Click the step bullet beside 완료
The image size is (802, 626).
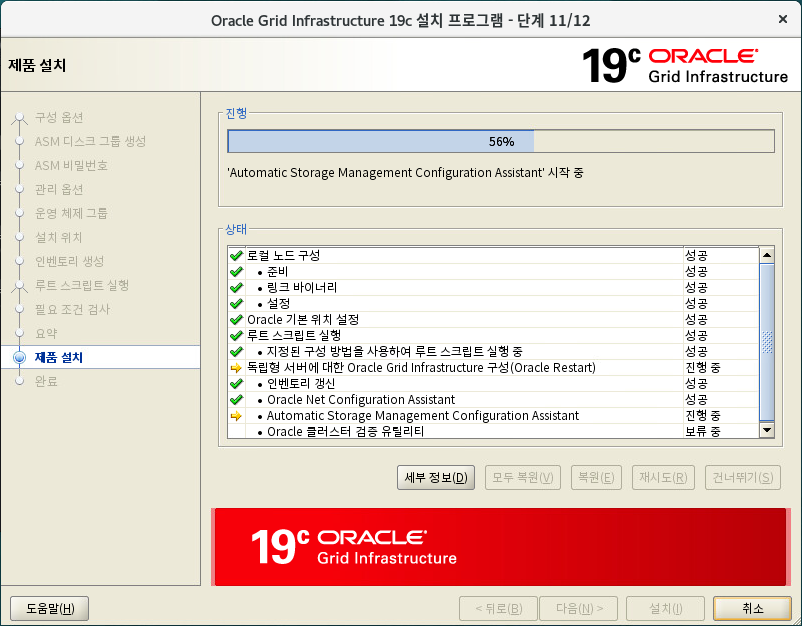point(19,381)
